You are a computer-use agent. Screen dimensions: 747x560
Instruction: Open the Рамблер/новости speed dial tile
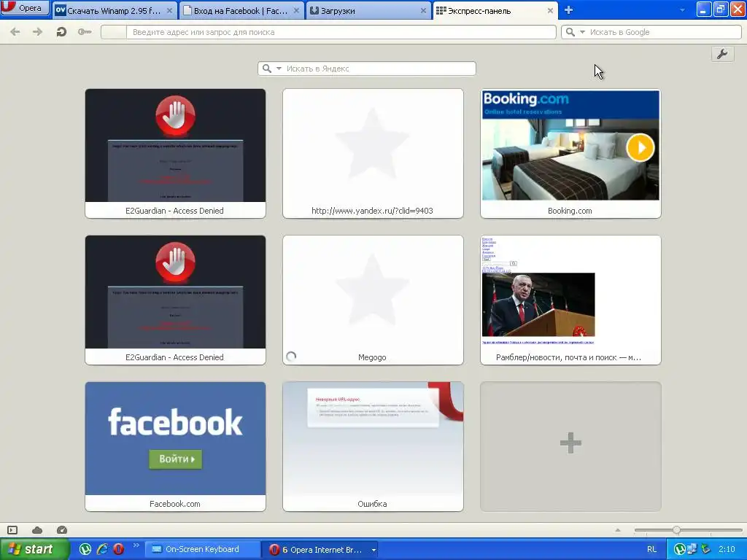570,300
